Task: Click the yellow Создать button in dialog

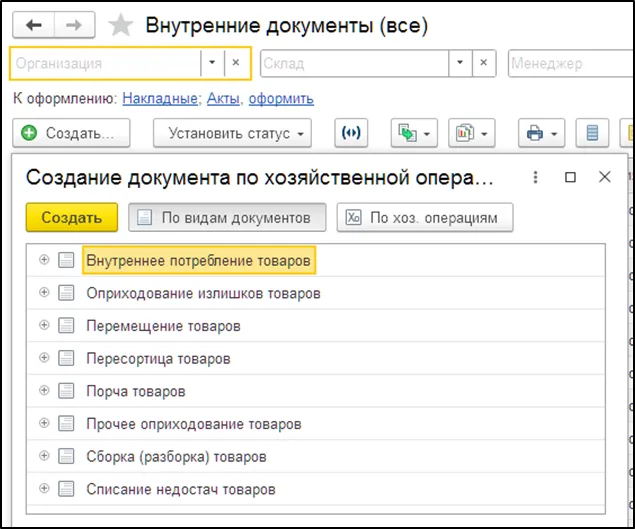Action: coord(72,218)
